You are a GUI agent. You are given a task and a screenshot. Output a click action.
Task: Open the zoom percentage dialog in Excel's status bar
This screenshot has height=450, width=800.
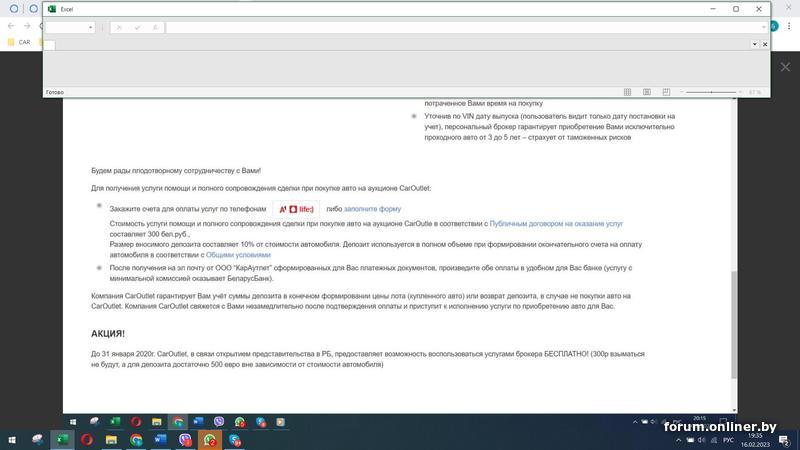(755, 92)
